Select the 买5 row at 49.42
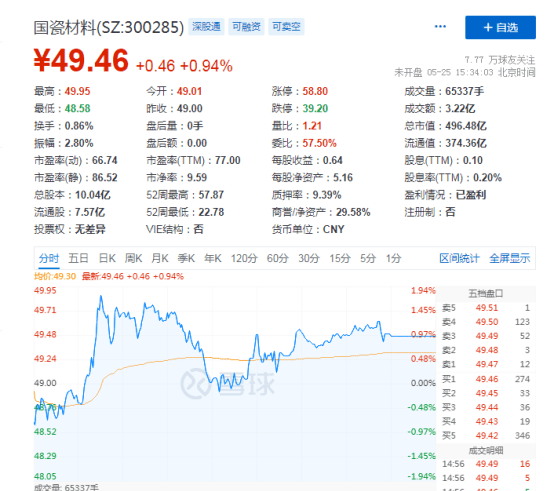The height and width of the screenshot is (491, 554). coord(486,436)
